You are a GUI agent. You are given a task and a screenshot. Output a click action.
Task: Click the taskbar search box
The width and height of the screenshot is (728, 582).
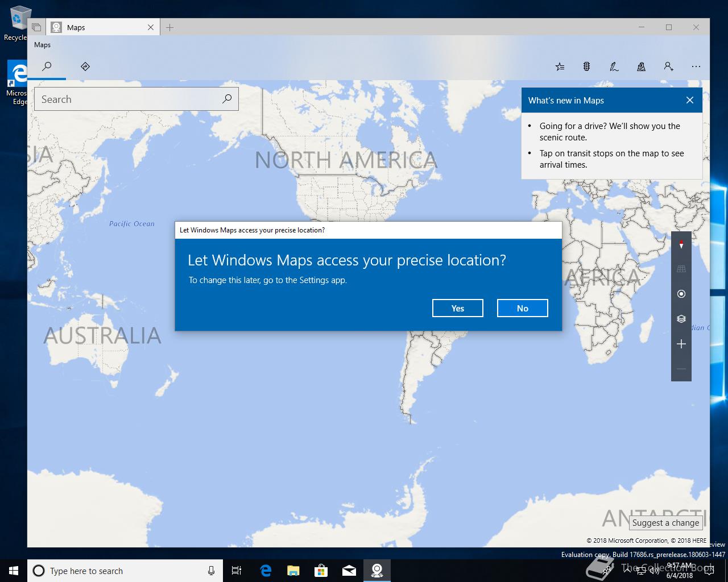(x=125, y=571)
